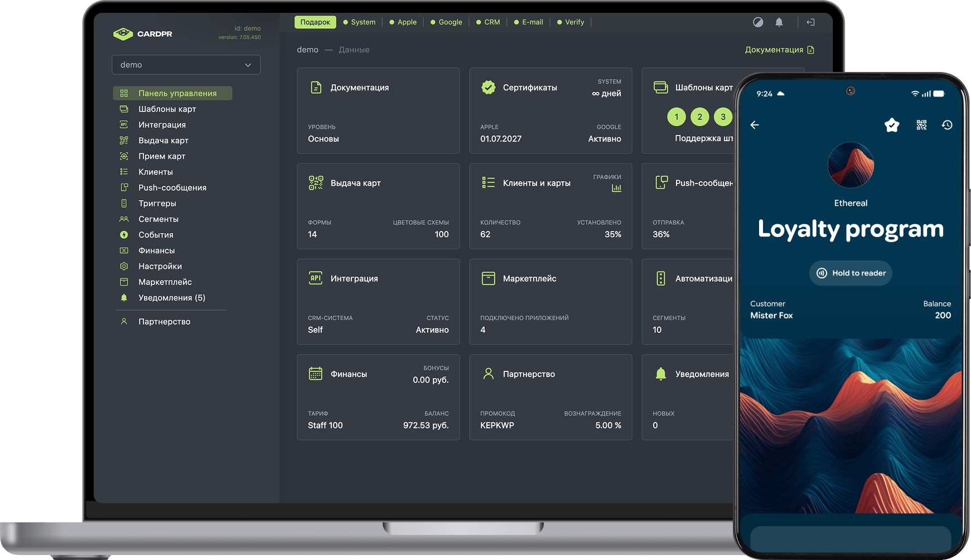Select the Verify status tab
This screenshot has height=560, width=971.
[571, 22]
